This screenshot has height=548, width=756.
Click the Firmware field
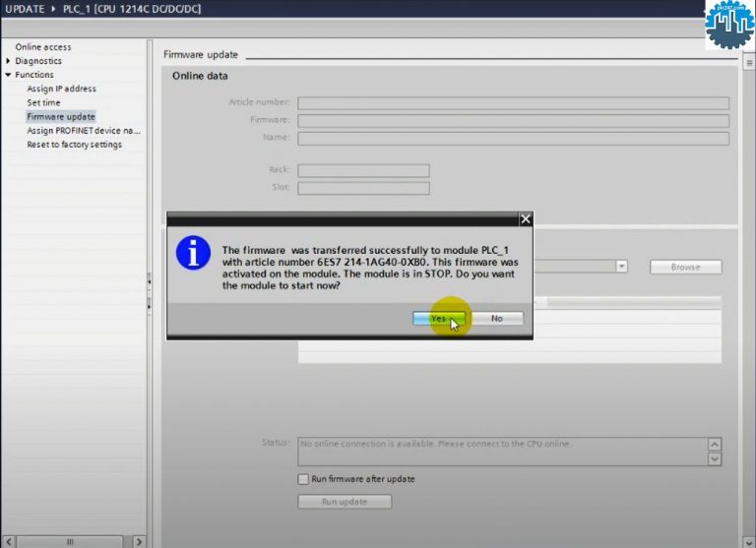513,121
